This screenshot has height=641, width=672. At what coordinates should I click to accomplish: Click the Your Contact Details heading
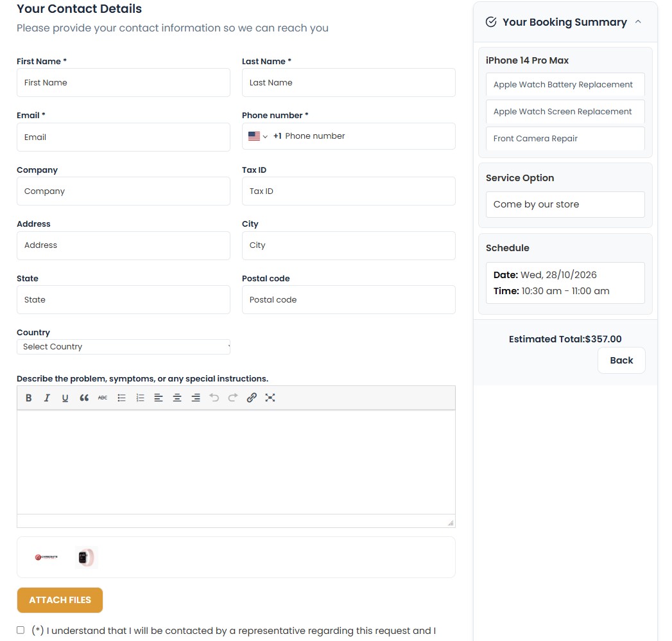tap(80, 8)
